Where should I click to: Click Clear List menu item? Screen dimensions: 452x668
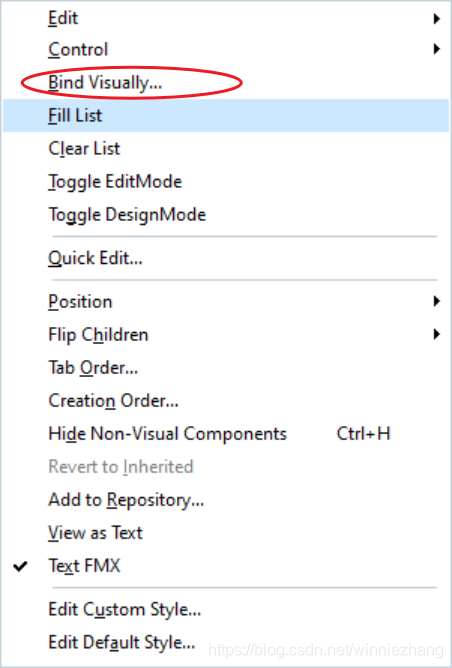226,148
